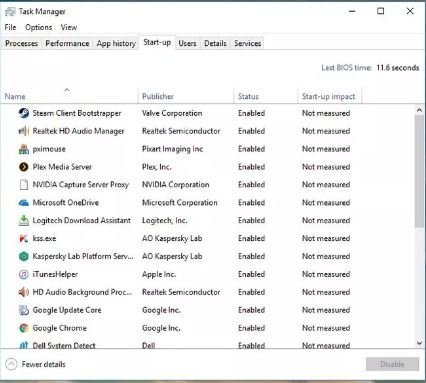The height and width of the screenshot is (383, 426).
Task: Click the Microsoft Corporation publisher cell
Action: coord(180,203)
